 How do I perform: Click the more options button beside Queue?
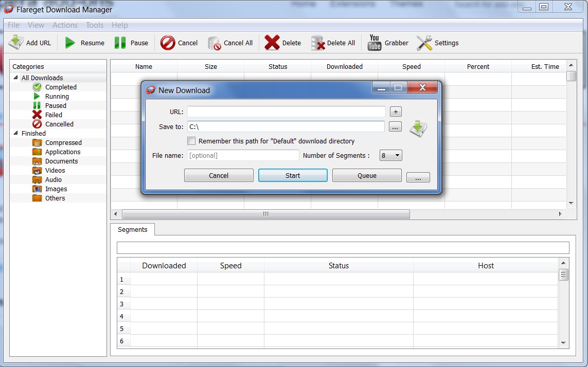(418, 177)
